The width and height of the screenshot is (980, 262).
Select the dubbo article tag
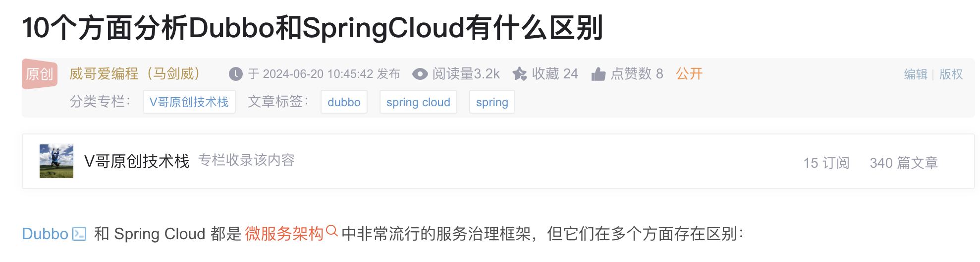tap(344, 102)
